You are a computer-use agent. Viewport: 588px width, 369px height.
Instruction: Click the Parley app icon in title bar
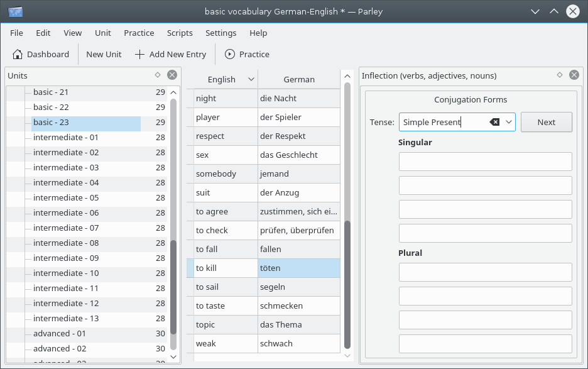(16, 11)
